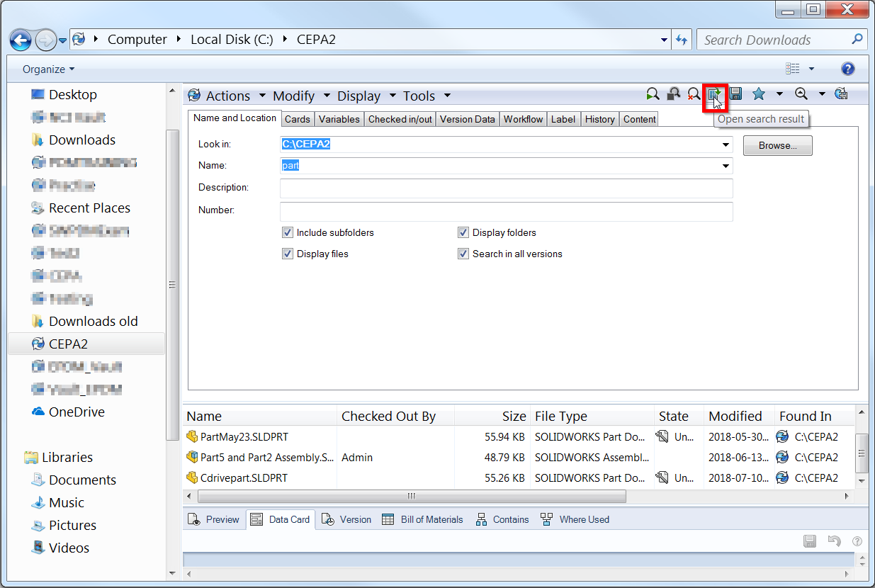Expand the Look in dropdown
The height and width of the screenshot is (588, 875).
[726, 145]
